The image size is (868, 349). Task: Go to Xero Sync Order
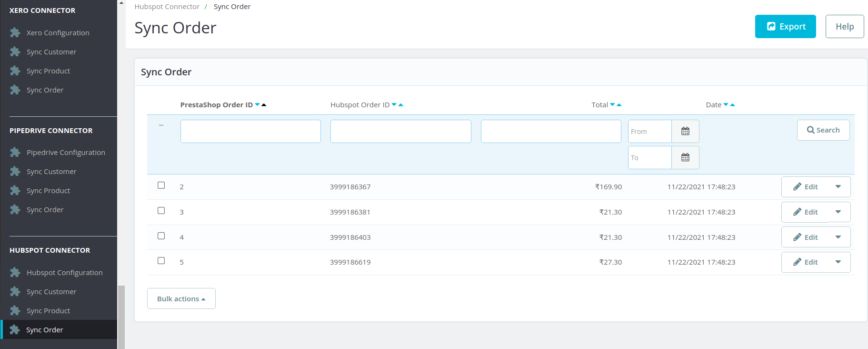point(45,90)
